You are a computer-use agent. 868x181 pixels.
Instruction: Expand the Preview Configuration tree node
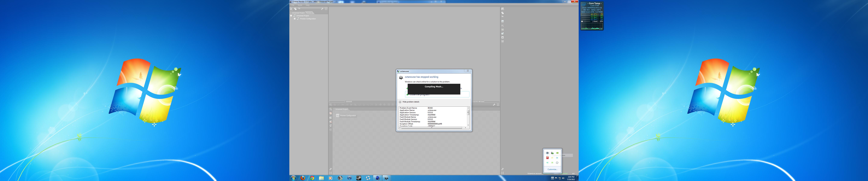pos(295,19)
